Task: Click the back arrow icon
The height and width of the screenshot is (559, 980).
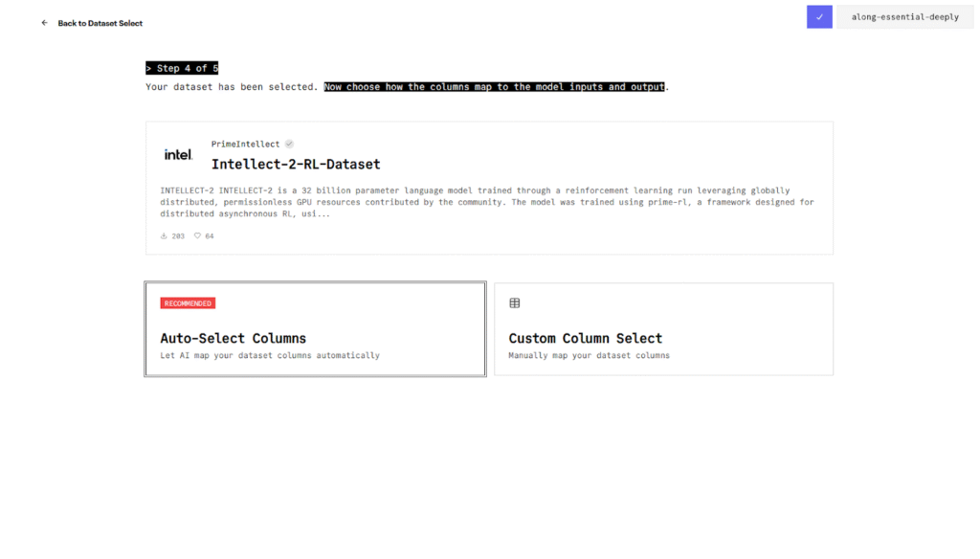Action: tap(44, 23)
